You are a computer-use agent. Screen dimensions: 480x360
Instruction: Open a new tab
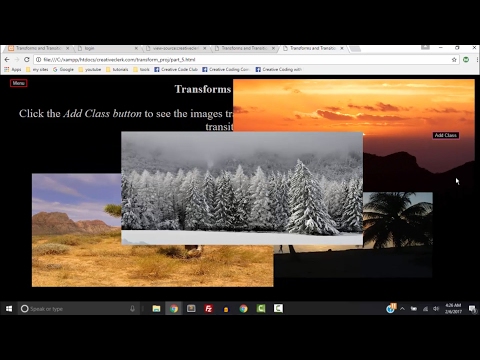tap(355, 49)
